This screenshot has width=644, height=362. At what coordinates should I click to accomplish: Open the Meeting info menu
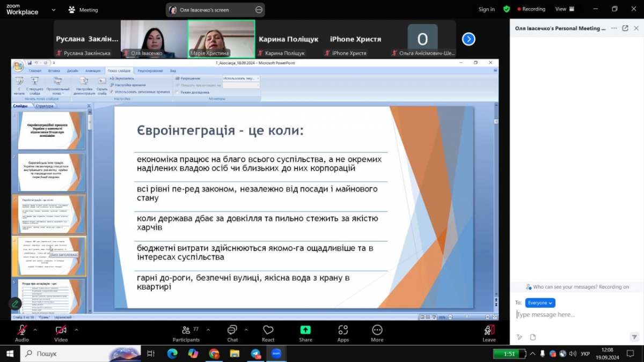tap(84, 10)
